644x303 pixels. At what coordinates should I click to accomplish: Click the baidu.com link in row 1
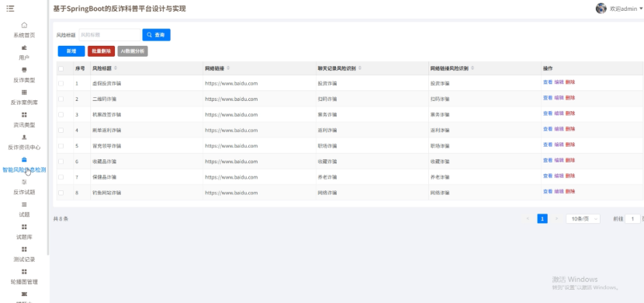pyautogui.click(x=231, y=83)
